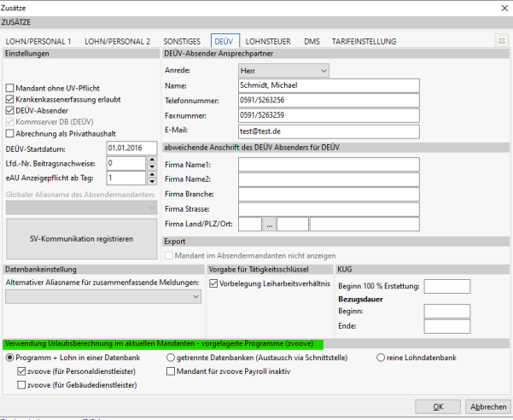Click the Firma Name1 field

tap(329, 165)
